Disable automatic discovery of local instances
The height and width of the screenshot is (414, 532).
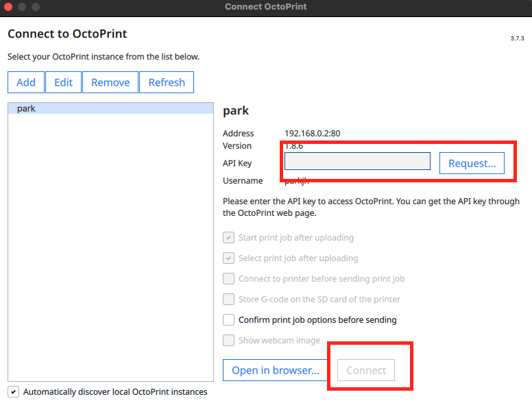click(13, 392)
